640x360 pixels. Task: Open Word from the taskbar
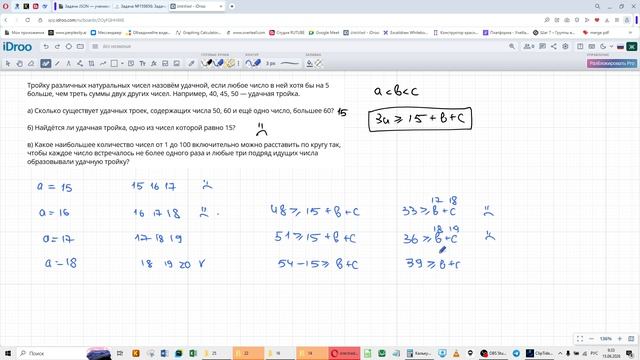pyautogui.click(x=164, y=353)
